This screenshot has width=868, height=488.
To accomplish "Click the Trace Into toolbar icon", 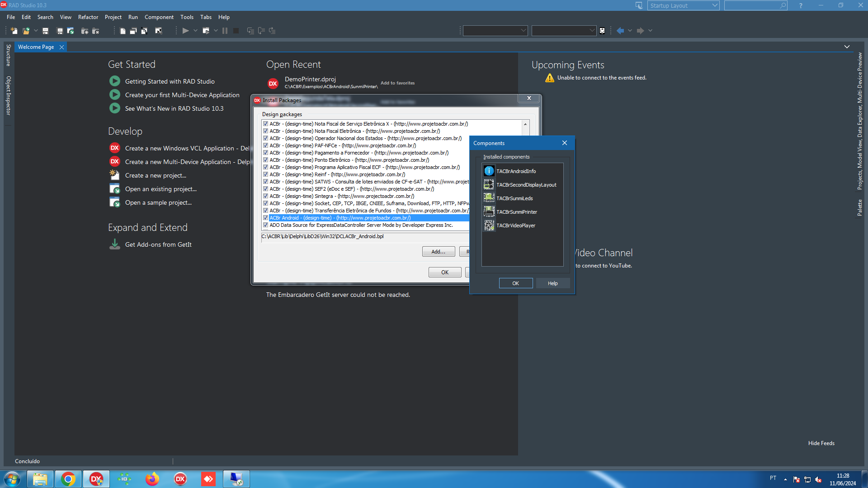I will 250,31.
